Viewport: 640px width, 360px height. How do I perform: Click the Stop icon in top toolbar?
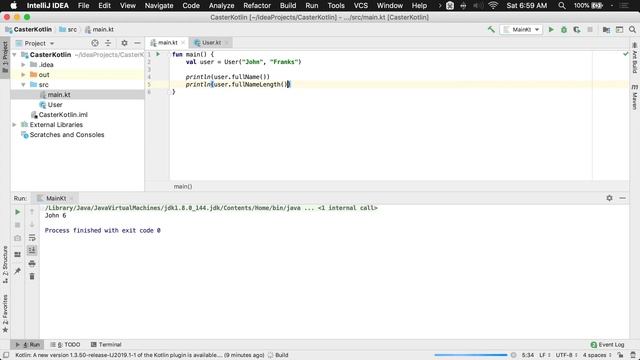(590, 29)
